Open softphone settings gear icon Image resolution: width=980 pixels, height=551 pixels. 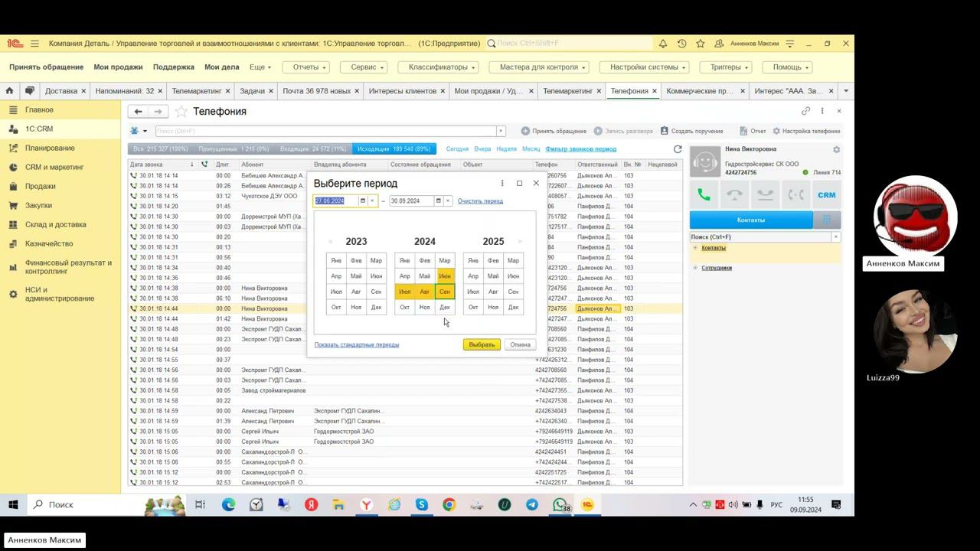836,150
